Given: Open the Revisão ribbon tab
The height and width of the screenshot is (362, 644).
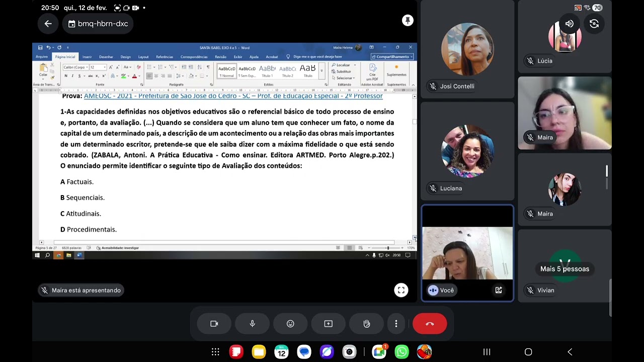Looking at the screenshot, I should coord(220,57).
